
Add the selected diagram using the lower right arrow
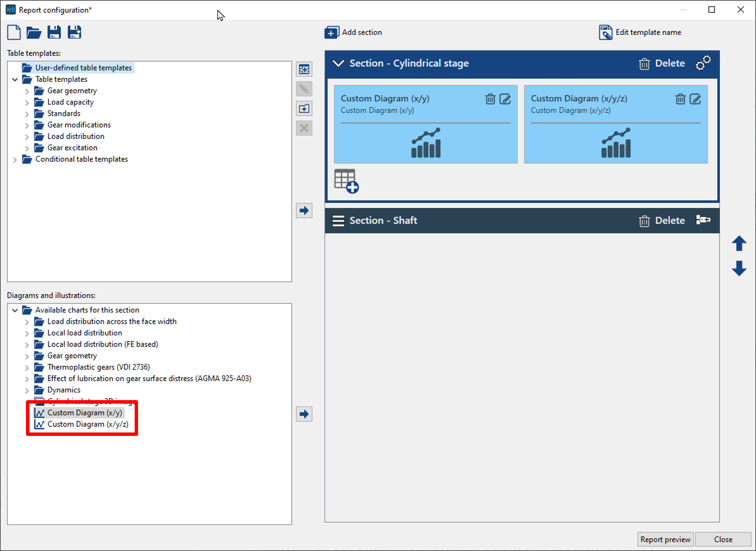click(x=304, y=414)
